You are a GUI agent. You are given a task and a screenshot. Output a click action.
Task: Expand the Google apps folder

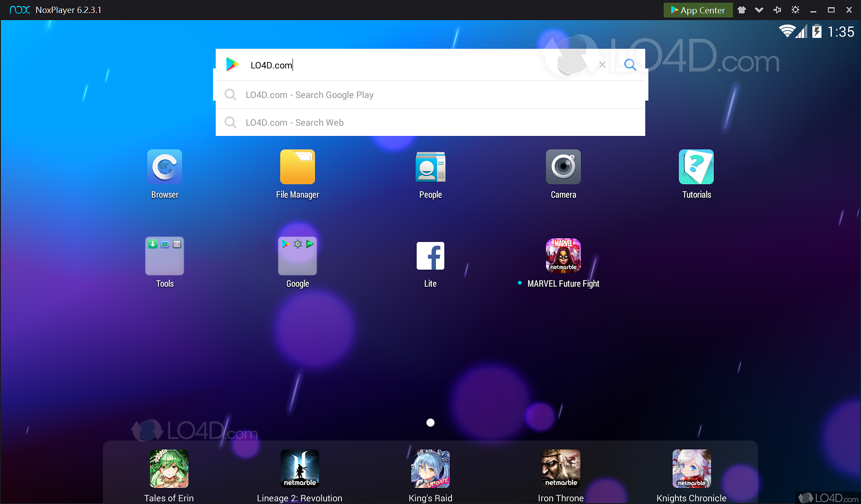tap(297, 256)
